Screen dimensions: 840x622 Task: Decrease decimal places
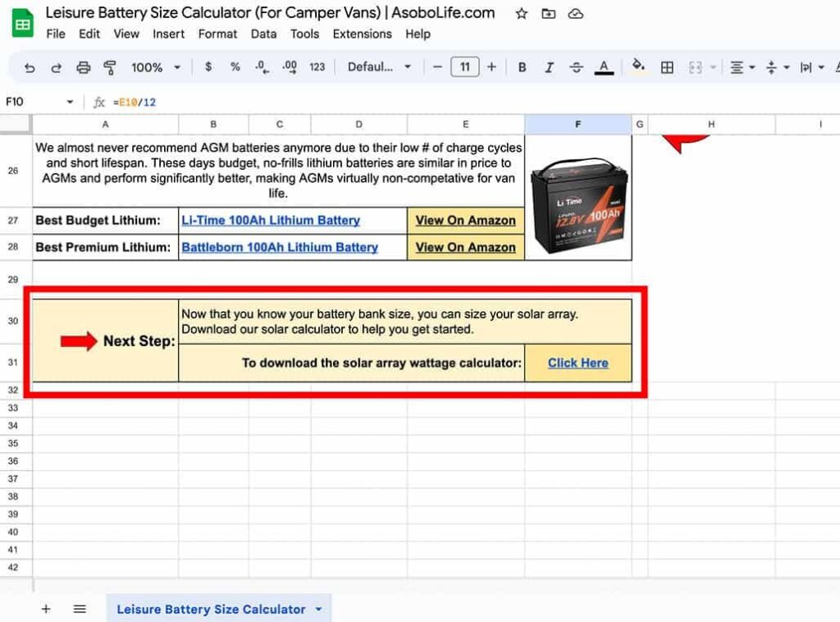[x=262, y=67]
